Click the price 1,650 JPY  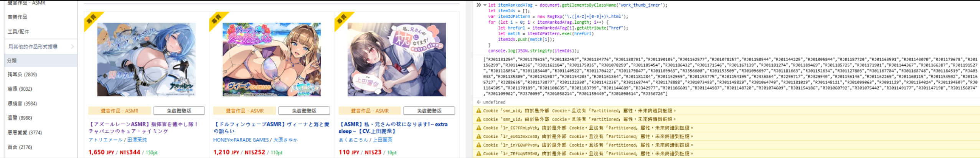tap(101, 152)
